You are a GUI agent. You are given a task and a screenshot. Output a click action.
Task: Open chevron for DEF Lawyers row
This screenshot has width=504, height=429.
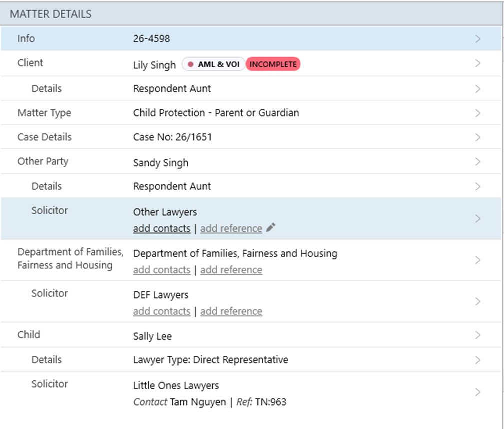[478, 302]
